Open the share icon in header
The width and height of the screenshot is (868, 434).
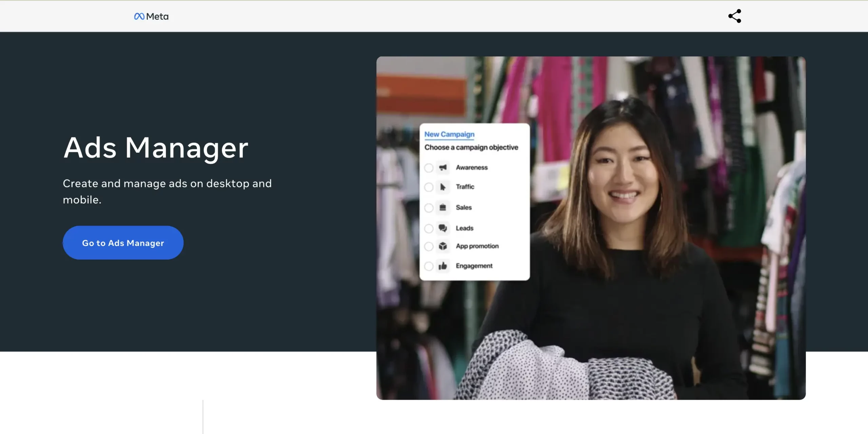(x=735, y=16)
